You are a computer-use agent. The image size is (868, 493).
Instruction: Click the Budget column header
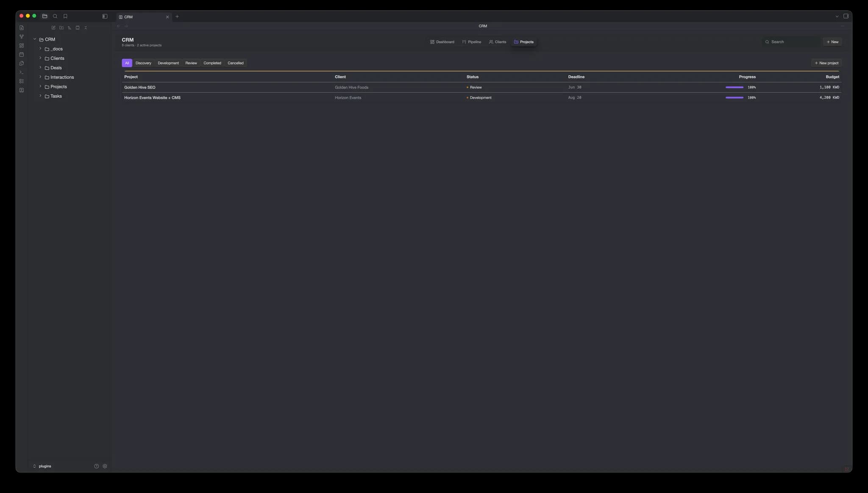point(832,77)
